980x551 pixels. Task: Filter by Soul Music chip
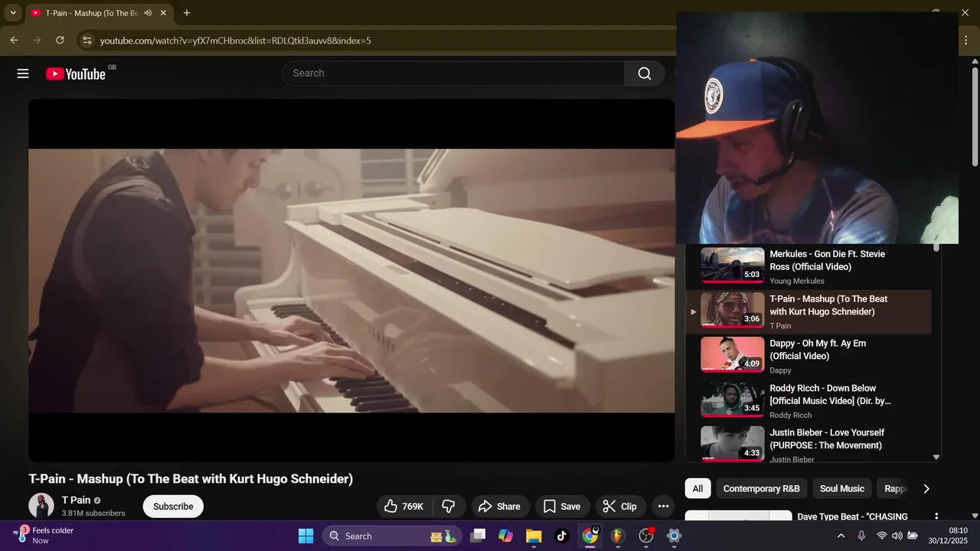(x=841, y=488)
